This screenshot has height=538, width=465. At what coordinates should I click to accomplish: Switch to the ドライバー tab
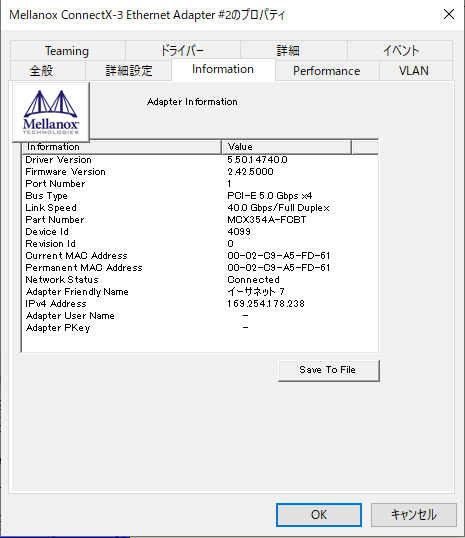click(183, 51)
